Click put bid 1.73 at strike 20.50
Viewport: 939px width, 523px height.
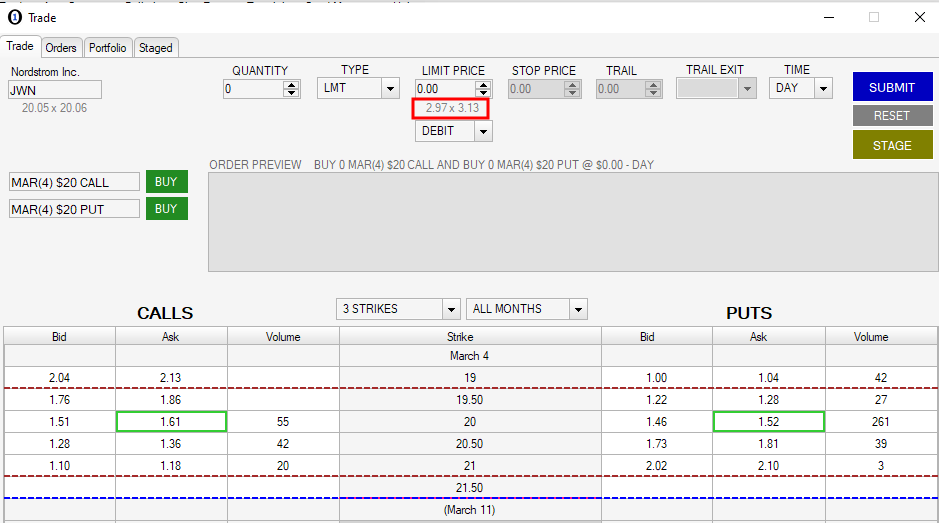[x=656, y=444]
